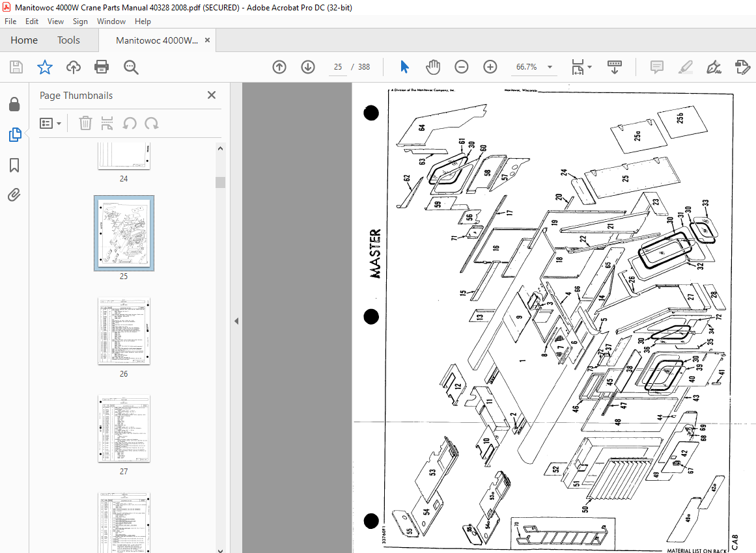This screenshot has width=756, height=553.
Task: Activate the Hand pan tool
Action: pyautogui.click(x=433, y=67)
